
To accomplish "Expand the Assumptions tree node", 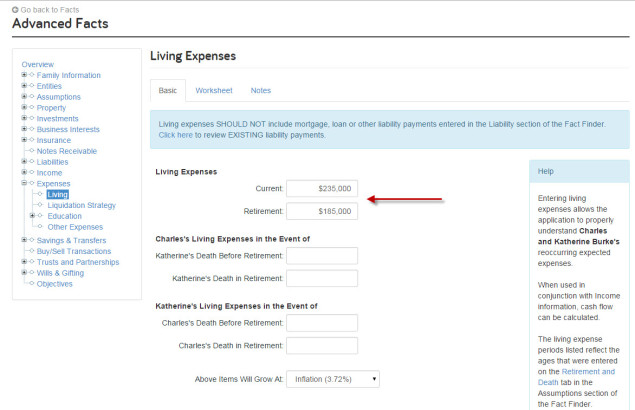I will click(x=24, y=96).
